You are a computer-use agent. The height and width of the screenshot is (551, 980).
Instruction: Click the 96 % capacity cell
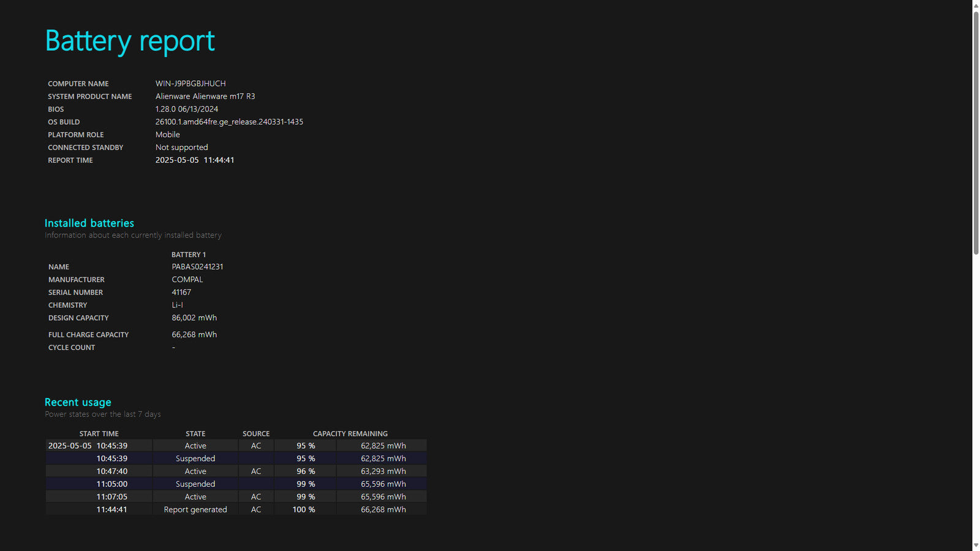coord(306,471)
